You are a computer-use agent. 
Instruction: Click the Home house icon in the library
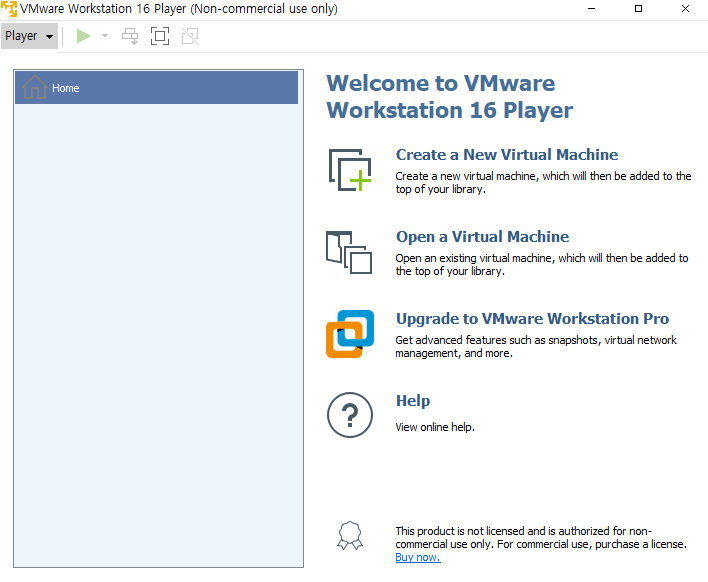[35, 87]
